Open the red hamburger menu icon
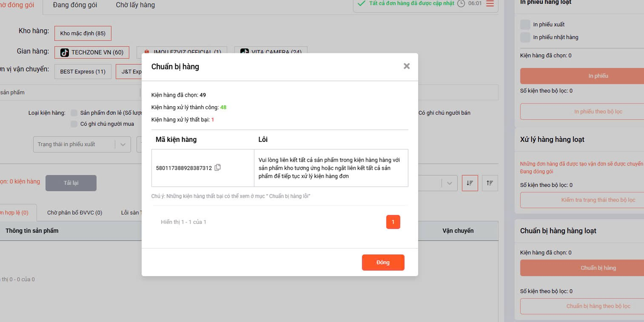 click(x=490, y=4)
